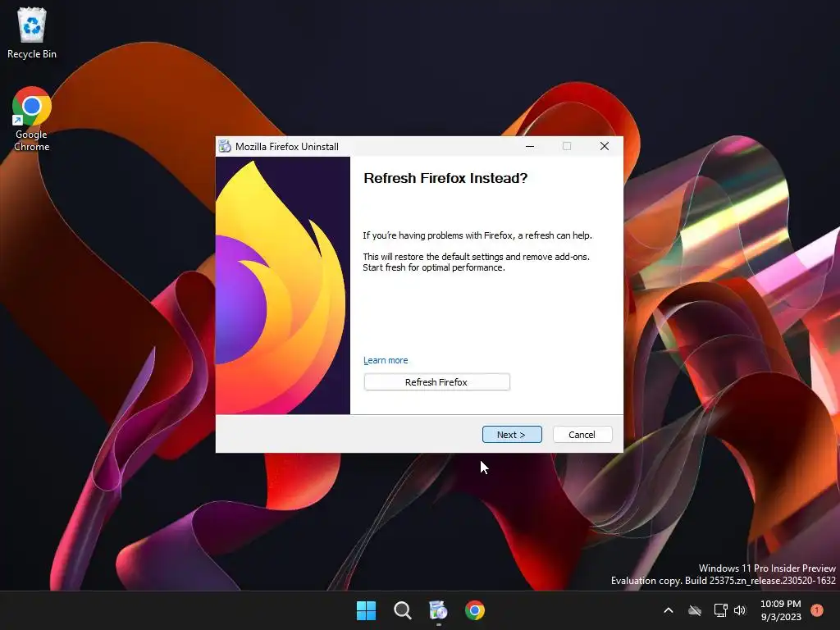Close the Mozilla Firefox Uninstall window
Image resolution: width=840 pixels, height=630 pixels.
tap(605, 146)
